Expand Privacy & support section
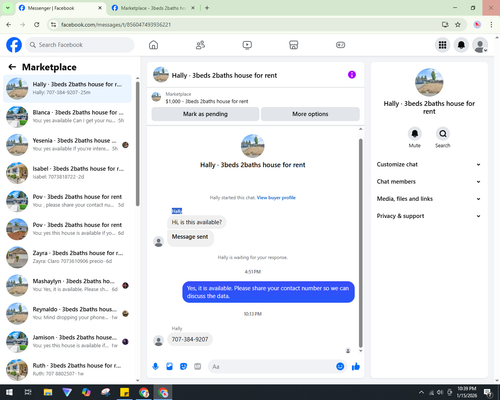This screenshot has width=500, height=400. [x=429, y=216]
